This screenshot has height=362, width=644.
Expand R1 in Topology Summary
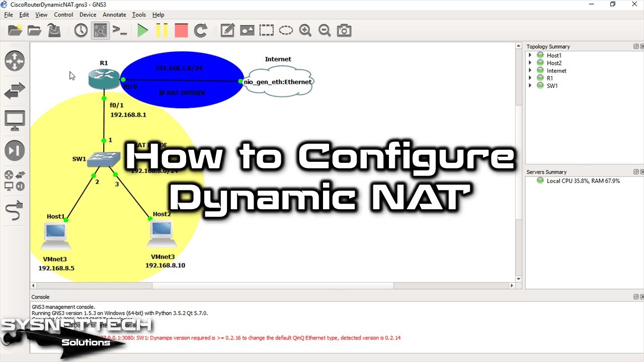pos(530,78)
